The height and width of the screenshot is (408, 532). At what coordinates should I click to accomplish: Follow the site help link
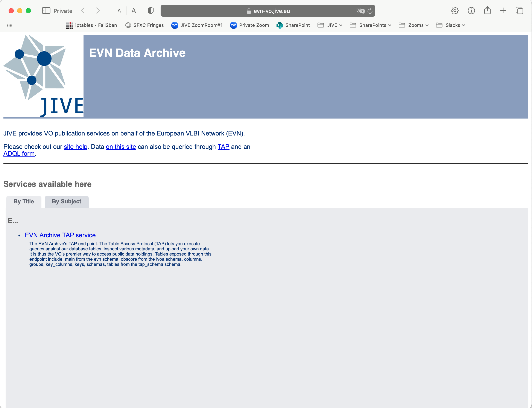[x=76, y=147]
